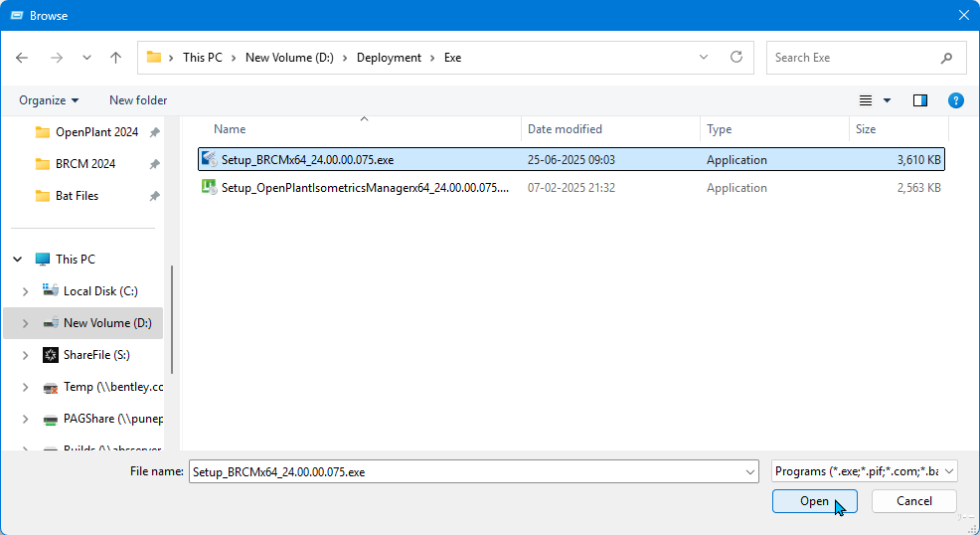980x535 pixels.
Task: Select New Volume (D:) in navigation pane
Action: click(x=107, y=322)
